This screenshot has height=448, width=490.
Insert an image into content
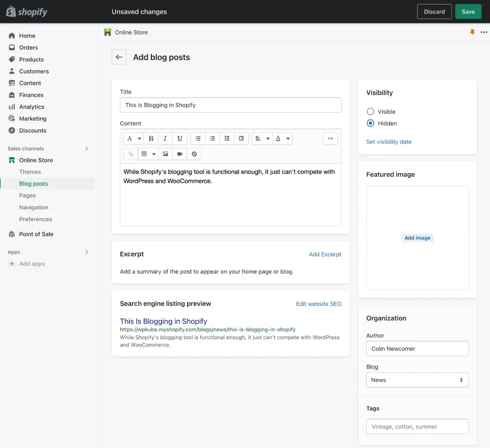165,154
